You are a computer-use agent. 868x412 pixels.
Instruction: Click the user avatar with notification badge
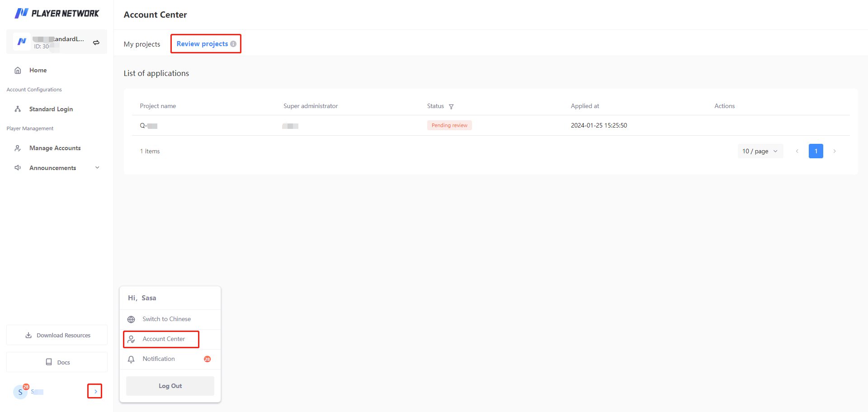(21, 392)
